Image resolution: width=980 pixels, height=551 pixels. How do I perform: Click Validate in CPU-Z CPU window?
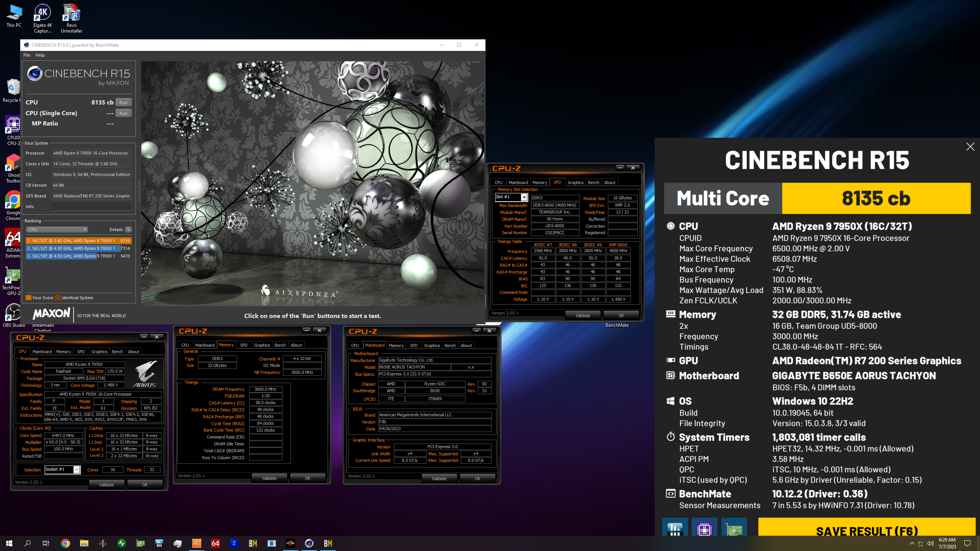[106, 485]
